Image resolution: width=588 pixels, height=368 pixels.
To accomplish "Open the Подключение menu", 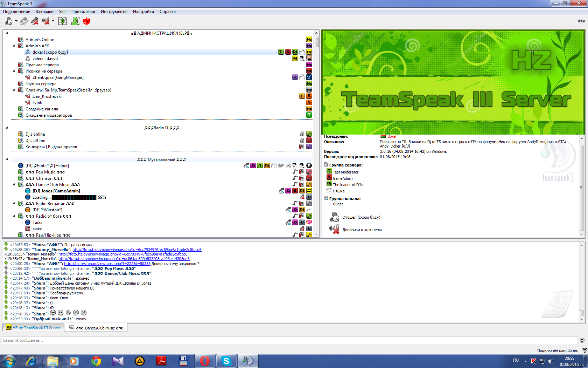I will 16,12.
